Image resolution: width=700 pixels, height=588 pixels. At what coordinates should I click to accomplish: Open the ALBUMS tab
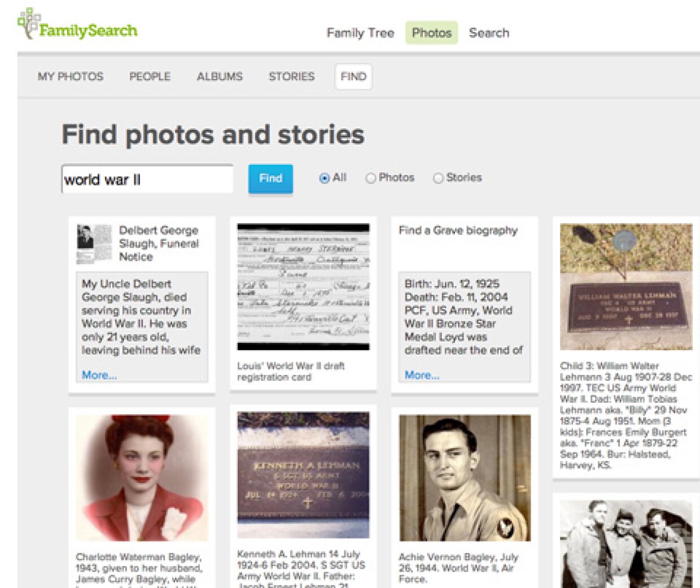pos(220,76)
